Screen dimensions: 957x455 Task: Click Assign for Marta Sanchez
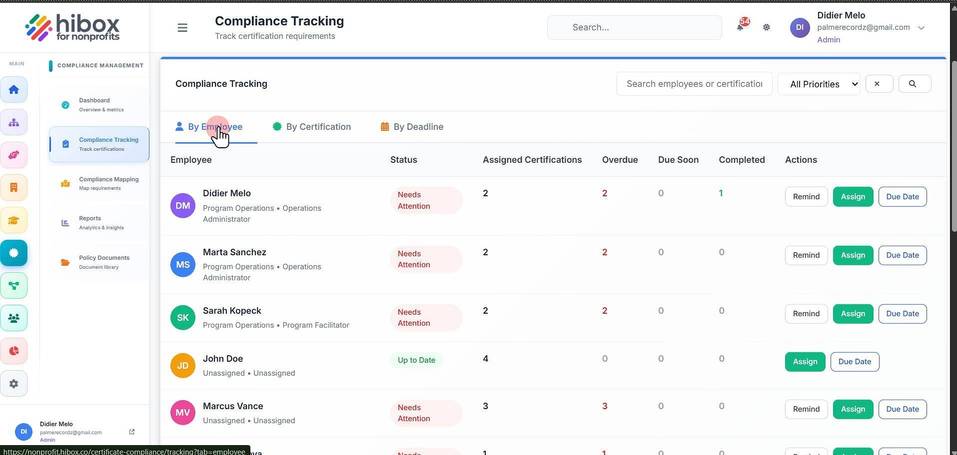pyautogui.click(x=853, y=255)
